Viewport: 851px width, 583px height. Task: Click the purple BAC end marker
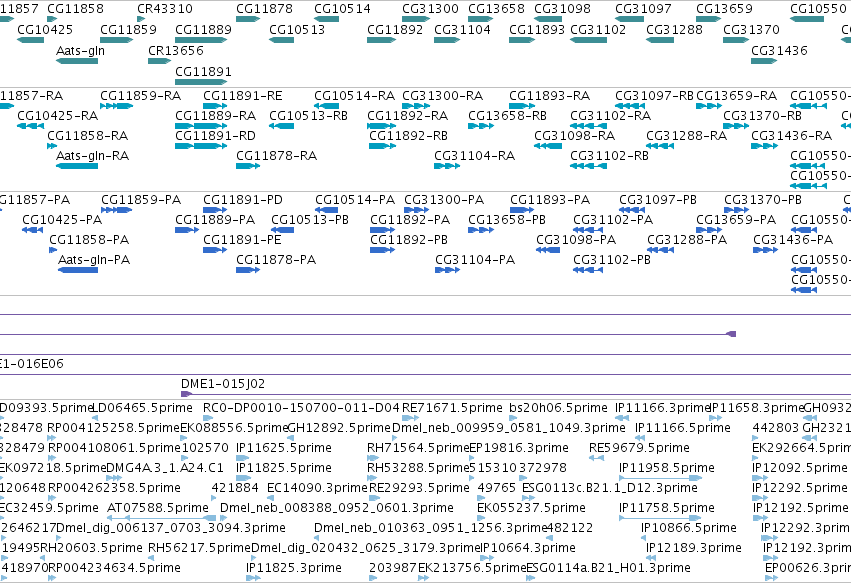coord(731,334)
